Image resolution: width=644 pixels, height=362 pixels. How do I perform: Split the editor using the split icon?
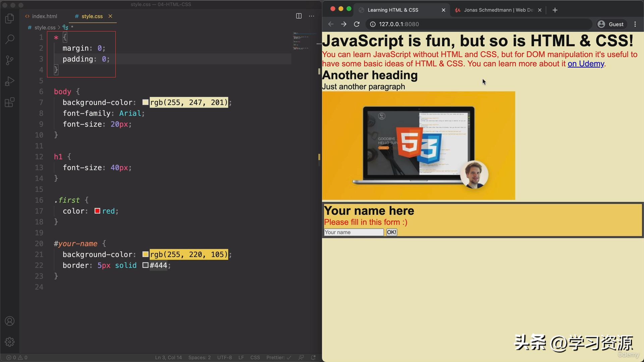[299, 16]
